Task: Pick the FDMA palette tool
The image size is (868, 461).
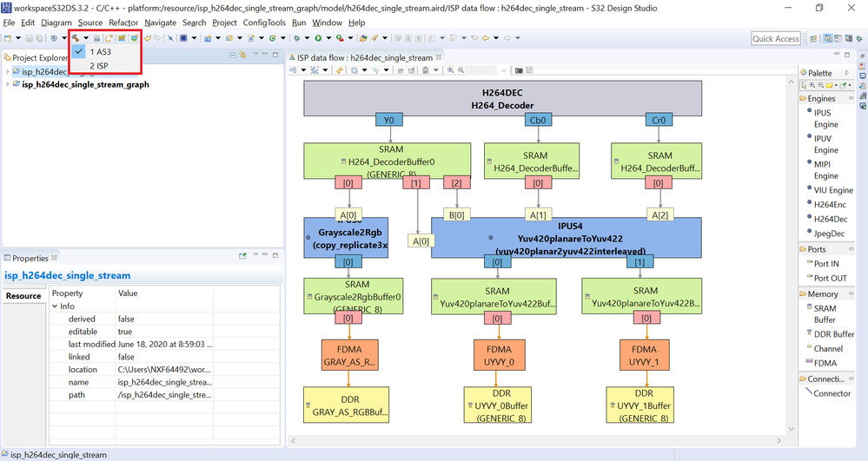Action: (821, 363)
